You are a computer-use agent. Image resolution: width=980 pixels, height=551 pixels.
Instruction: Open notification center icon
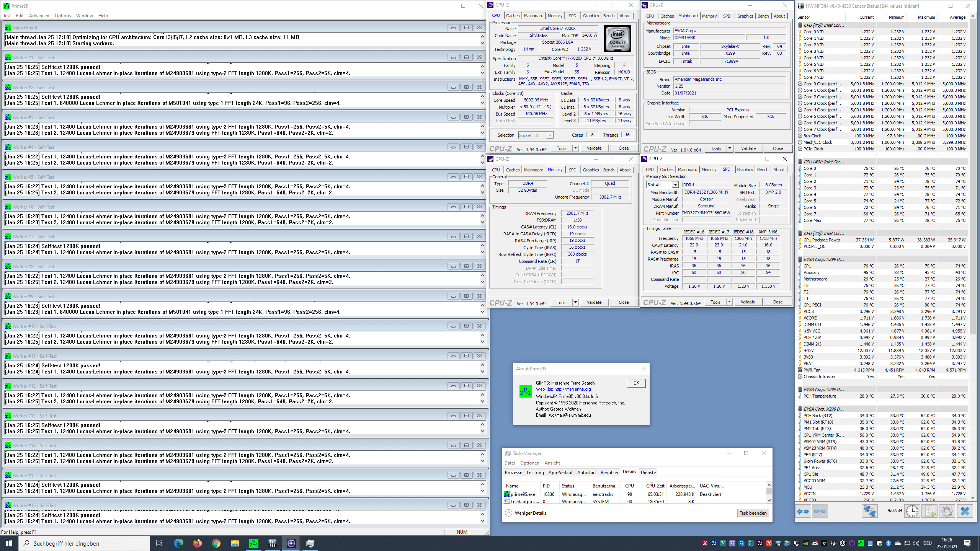(x=967, y=543)
